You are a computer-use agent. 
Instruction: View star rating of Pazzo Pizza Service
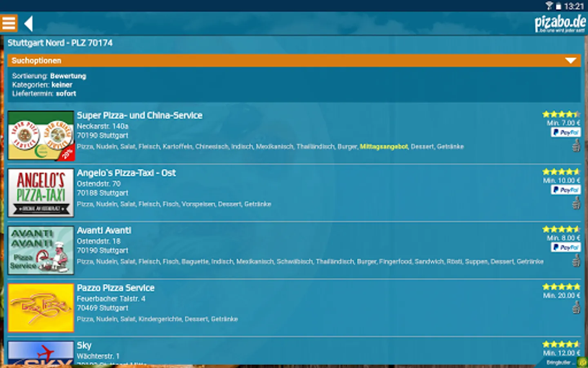(x=561, y=287)
